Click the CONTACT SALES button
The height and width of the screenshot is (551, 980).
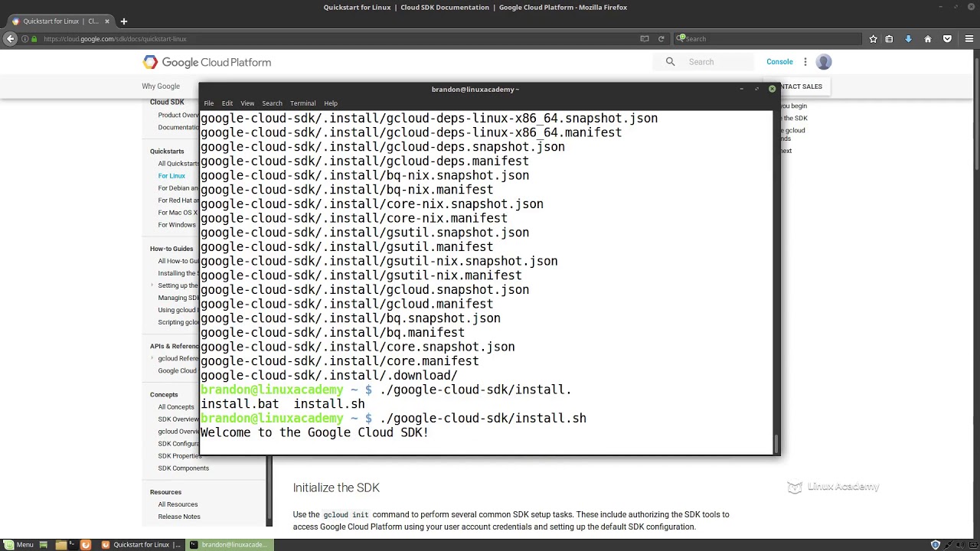(x=801, y=86)
